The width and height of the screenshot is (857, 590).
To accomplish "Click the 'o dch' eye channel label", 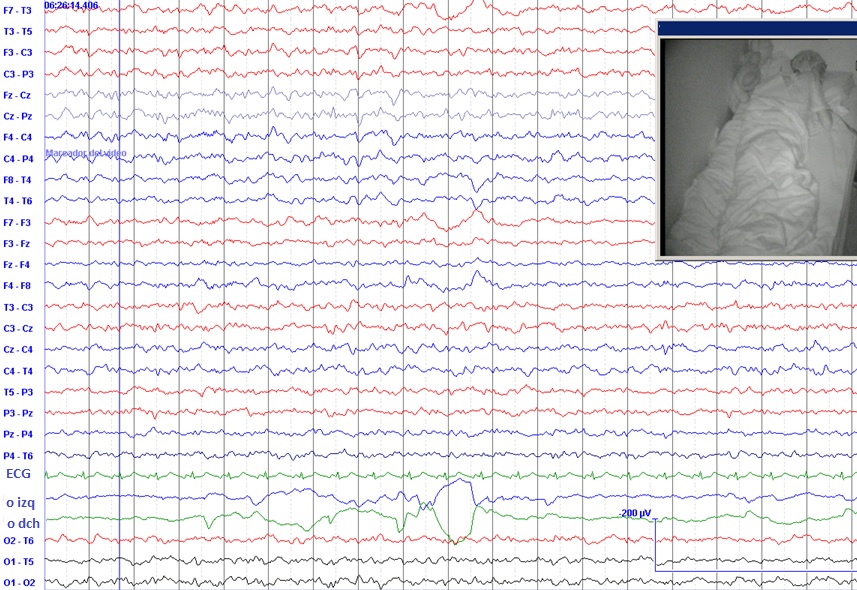I will [x=21, y=523].
